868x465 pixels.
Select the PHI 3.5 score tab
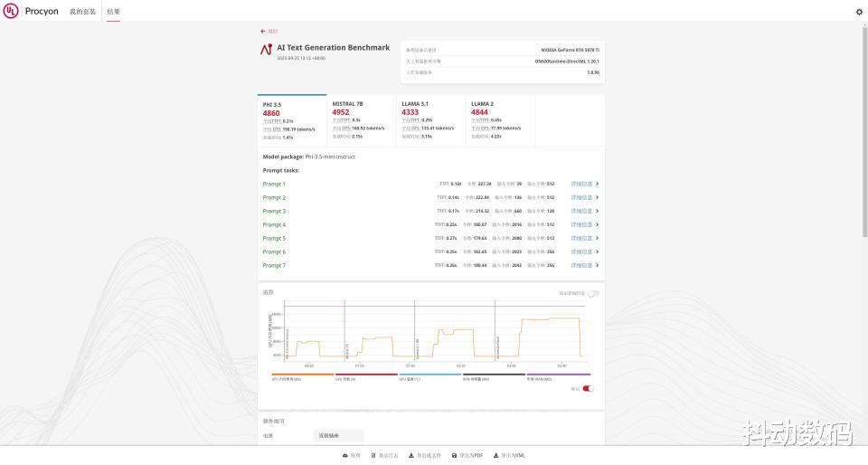(x=292, y=120)
